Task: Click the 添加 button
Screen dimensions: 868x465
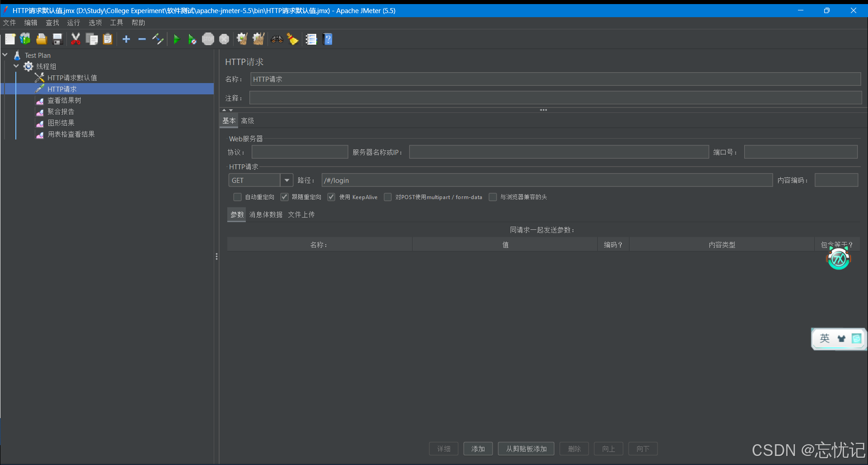Action: 478,449
